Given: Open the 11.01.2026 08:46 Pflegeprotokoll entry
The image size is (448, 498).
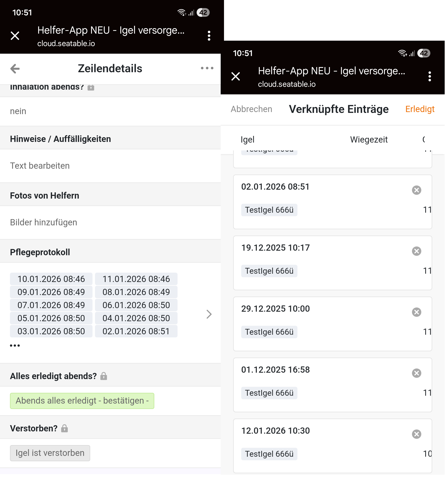Looking at the screenshot, I should click(x=136, y=279).
